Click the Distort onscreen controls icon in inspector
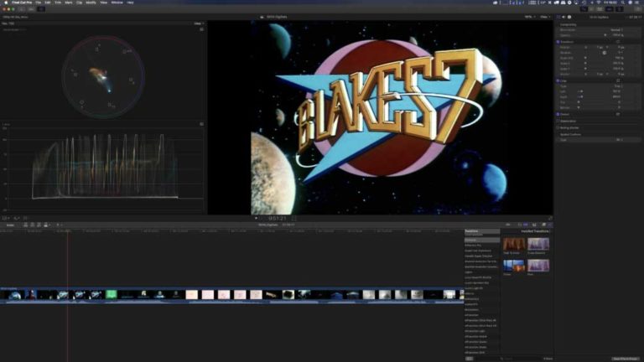 tap(618, 114)
